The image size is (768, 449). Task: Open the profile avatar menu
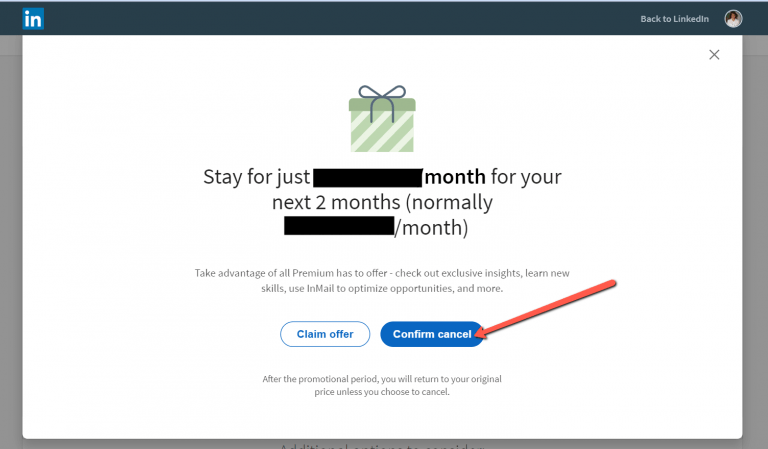click(x=733, y=19)
